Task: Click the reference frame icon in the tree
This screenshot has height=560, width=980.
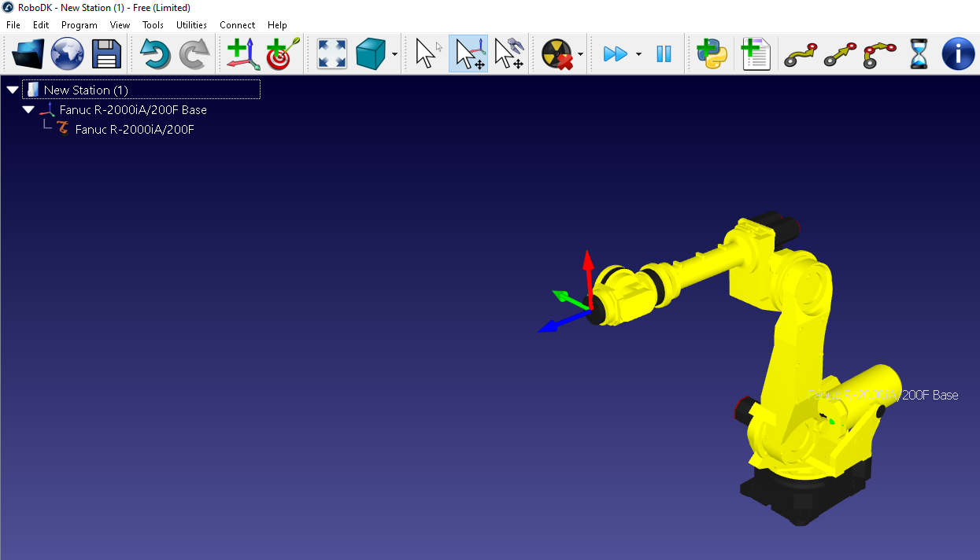Action: tap(47, 109)
